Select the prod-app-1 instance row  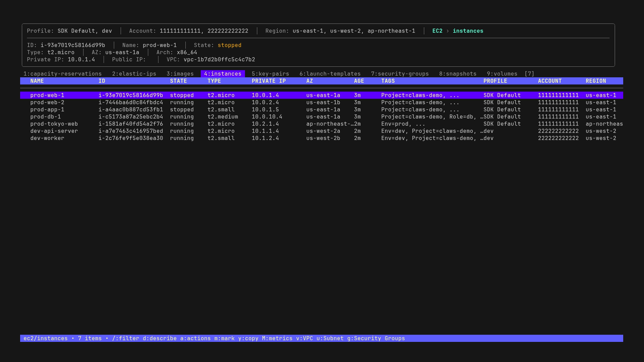(47, 110)
